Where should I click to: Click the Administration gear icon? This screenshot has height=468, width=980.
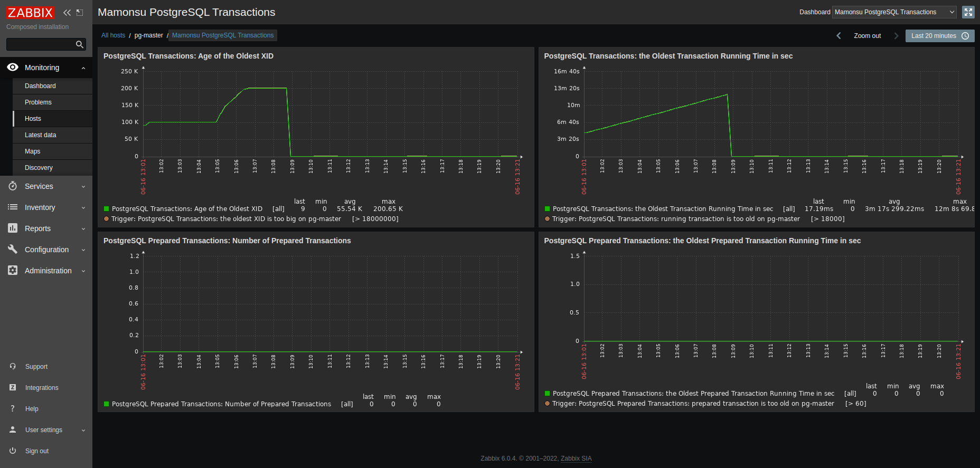point(13,270)
